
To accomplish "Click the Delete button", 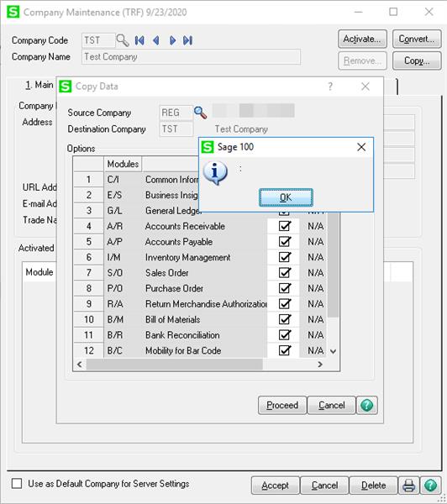I will point(373,486).
